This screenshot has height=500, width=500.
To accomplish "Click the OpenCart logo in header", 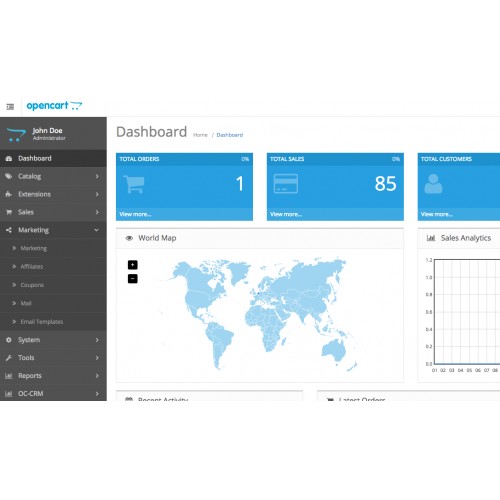I will 54,106.
